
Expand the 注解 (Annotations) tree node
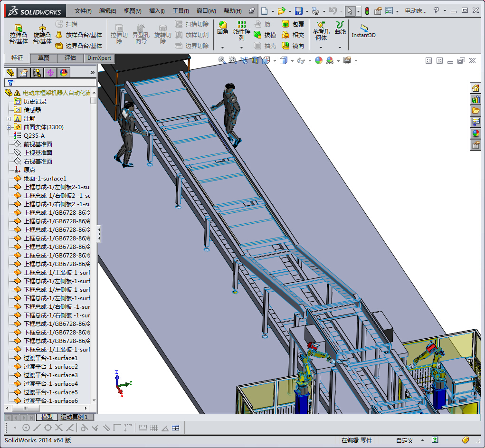pos(9,119)
